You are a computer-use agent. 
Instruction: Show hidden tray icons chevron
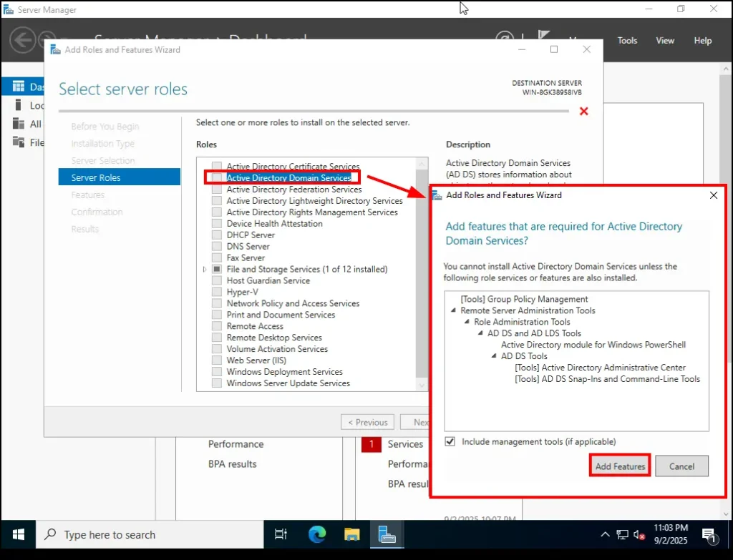tap(605, 534)
